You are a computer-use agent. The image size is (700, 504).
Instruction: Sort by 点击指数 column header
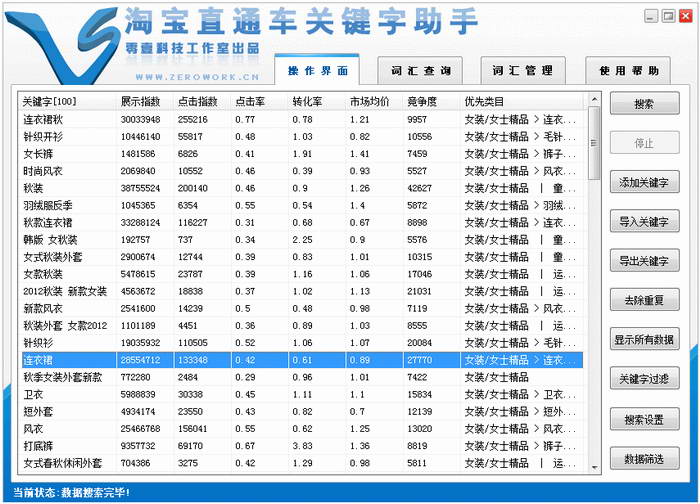(x=203, y=101)
